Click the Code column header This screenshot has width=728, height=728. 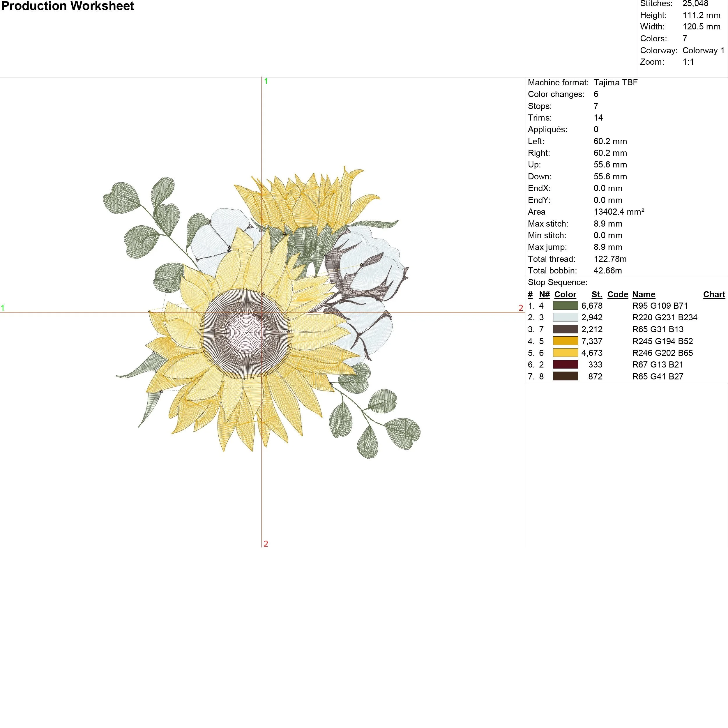[x=618, y=294]
